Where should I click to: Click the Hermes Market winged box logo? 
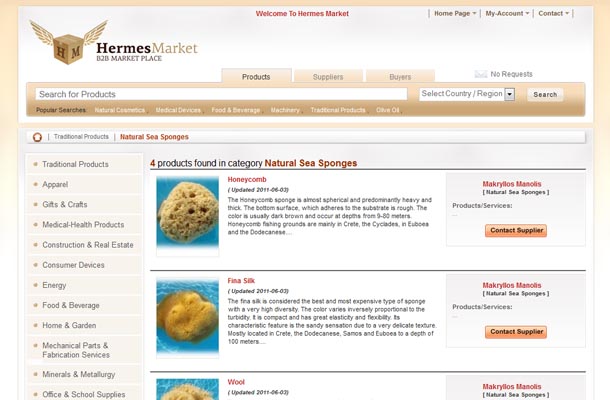click(x=113, y=43)
